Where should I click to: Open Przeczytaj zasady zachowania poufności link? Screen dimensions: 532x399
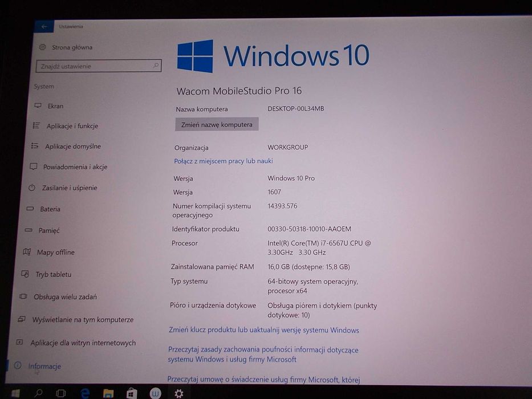[263, 355]
